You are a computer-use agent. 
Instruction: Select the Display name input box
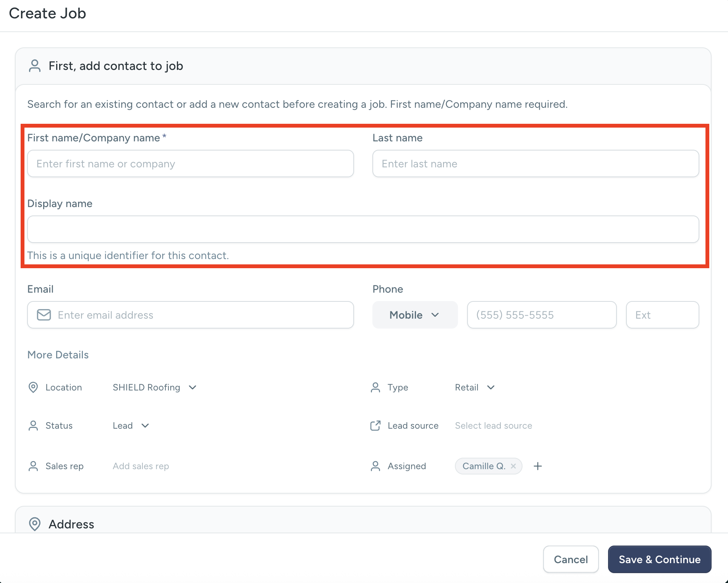pyautogui.click(x=363, y=229)
